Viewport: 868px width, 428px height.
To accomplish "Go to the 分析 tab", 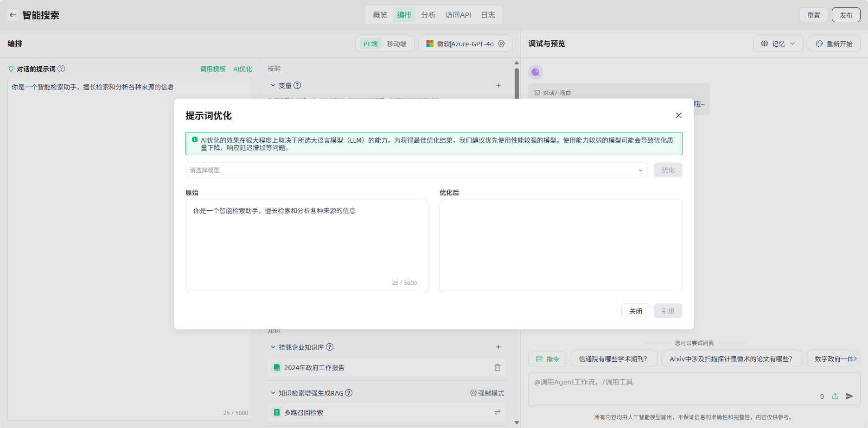I will 428,15.
